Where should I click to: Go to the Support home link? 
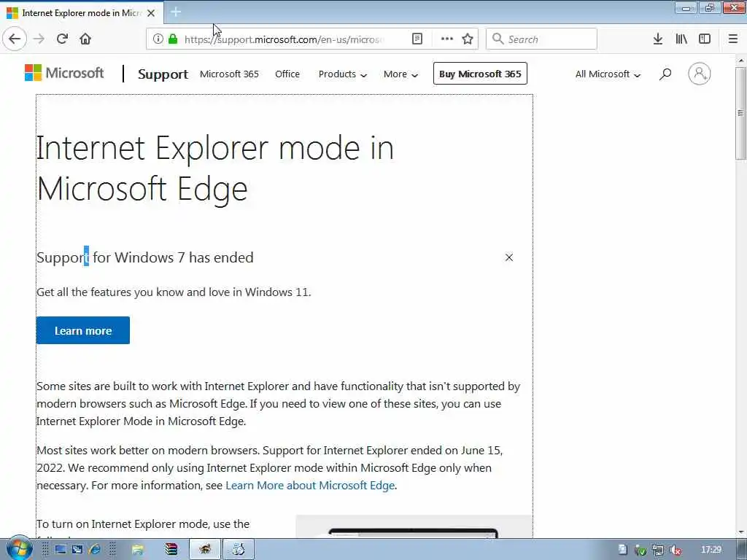[x=163, y=74]
